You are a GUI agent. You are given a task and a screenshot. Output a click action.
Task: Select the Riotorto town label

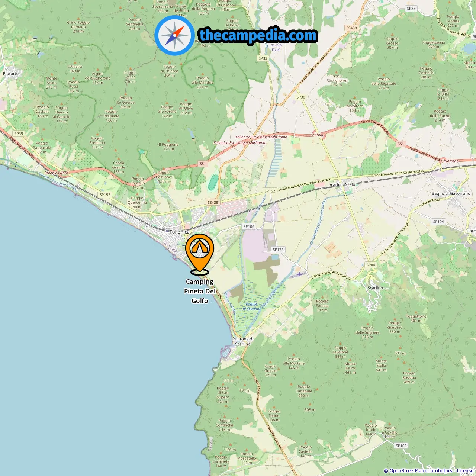[11, 73]
